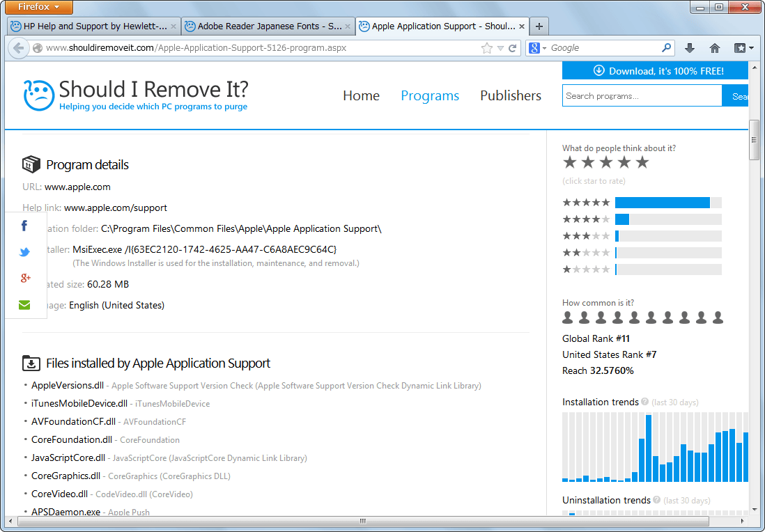Click the site logo heading text
Viewport: 765px width, 532px height.
[x=154, y=89]
